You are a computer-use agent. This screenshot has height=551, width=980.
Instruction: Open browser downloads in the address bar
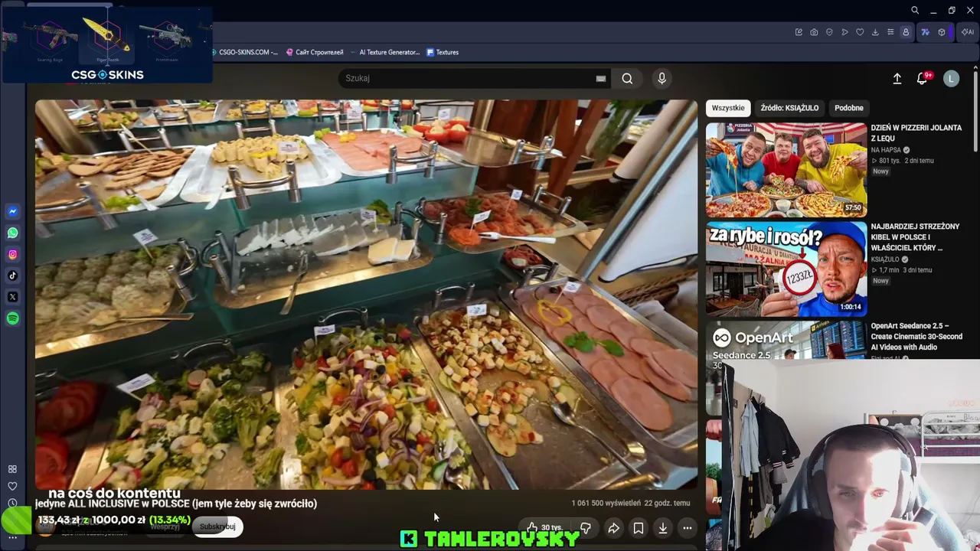tap(875, 32)
